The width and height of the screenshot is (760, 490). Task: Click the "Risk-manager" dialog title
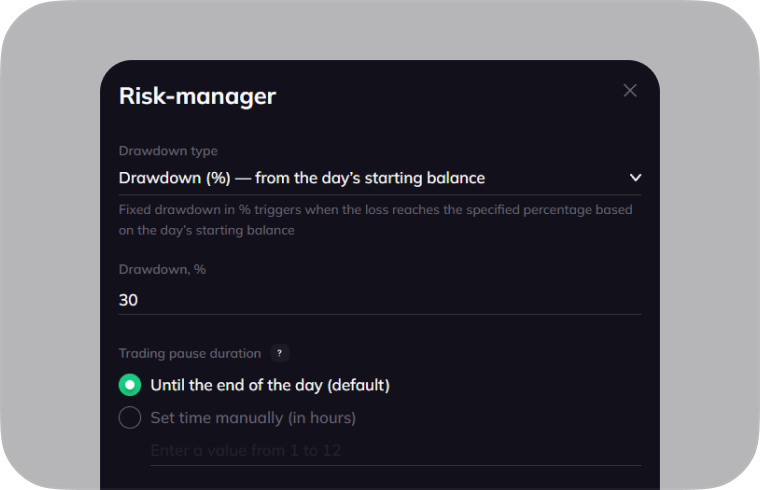coord(197,96)
